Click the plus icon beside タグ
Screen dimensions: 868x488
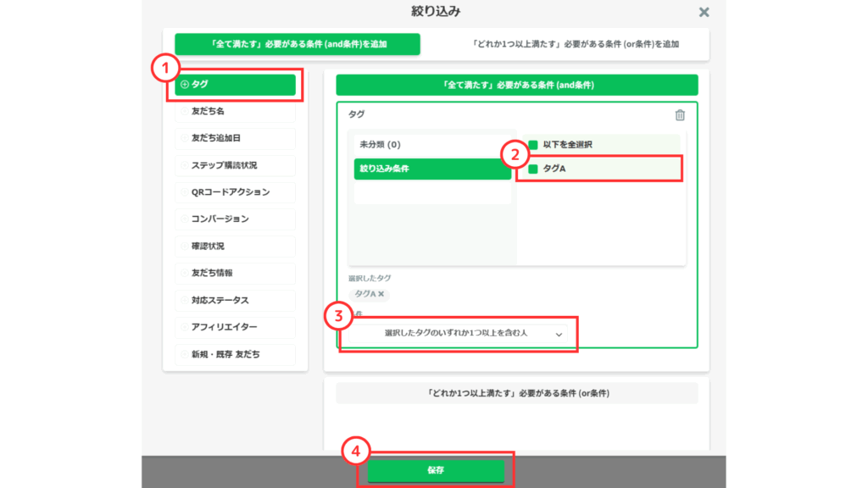tap(185, 85)
